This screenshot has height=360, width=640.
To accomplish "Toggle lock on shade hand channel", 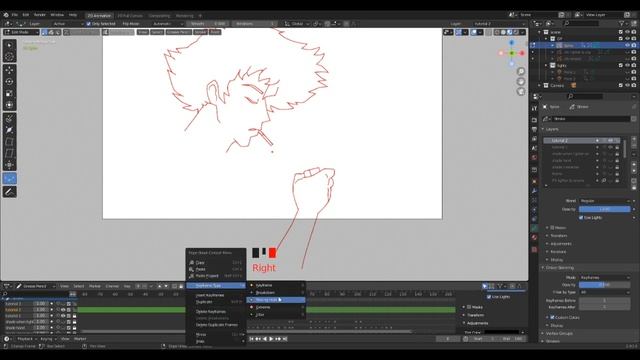I will pos(74,328).
